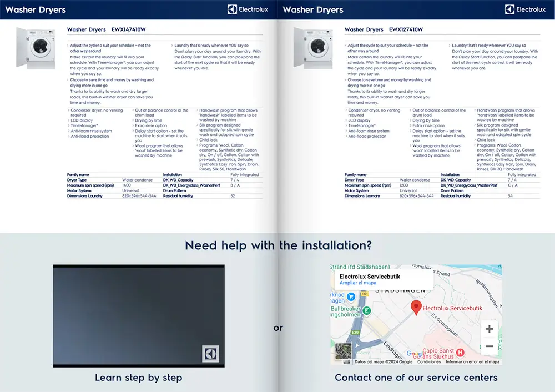Zoom in on the map with plus button
The height and width of the screenshot is (392, 555).
point(489,329)
